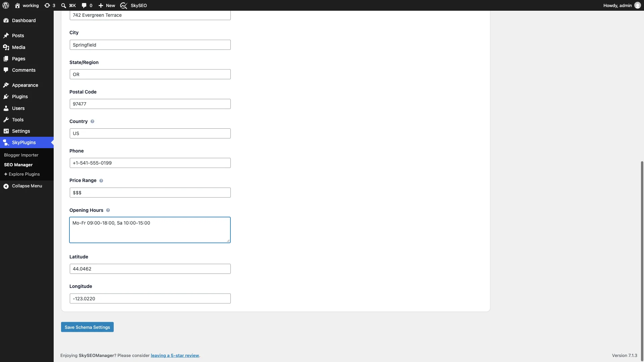Click the Pages icon in sidebar
Image resolution: width=644 pixels, height=362 pixels.
6,59
